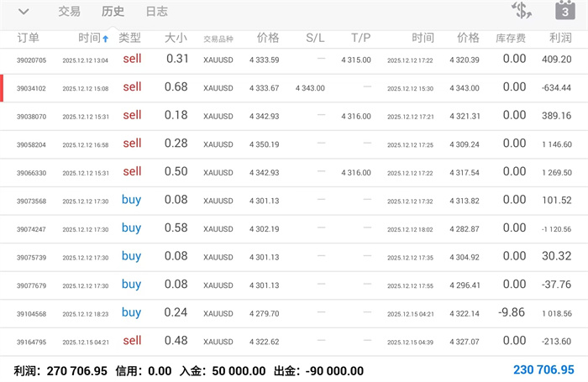
Task: Open the 日志 tab
Action: pos(156,12)
